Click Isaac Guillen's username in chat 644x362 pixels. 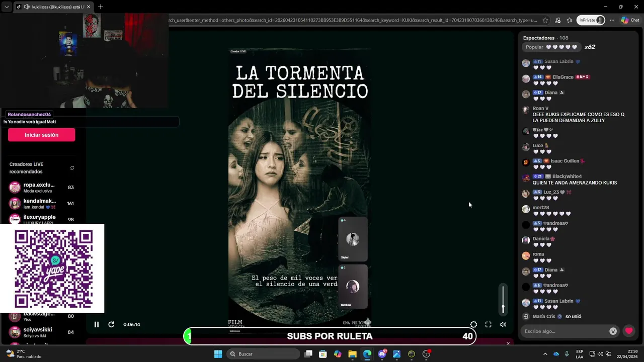[x=565, y=161]
